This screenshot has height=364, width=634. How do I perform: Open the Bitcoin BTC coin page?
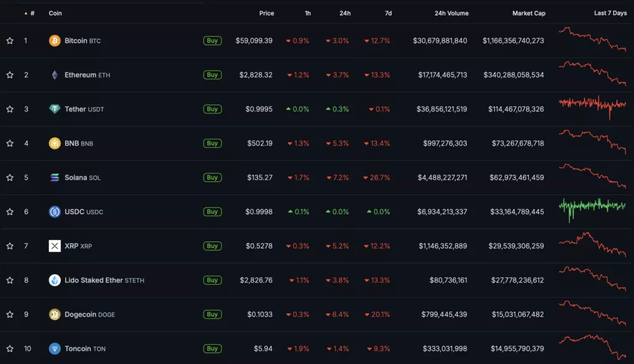(82, 40)
